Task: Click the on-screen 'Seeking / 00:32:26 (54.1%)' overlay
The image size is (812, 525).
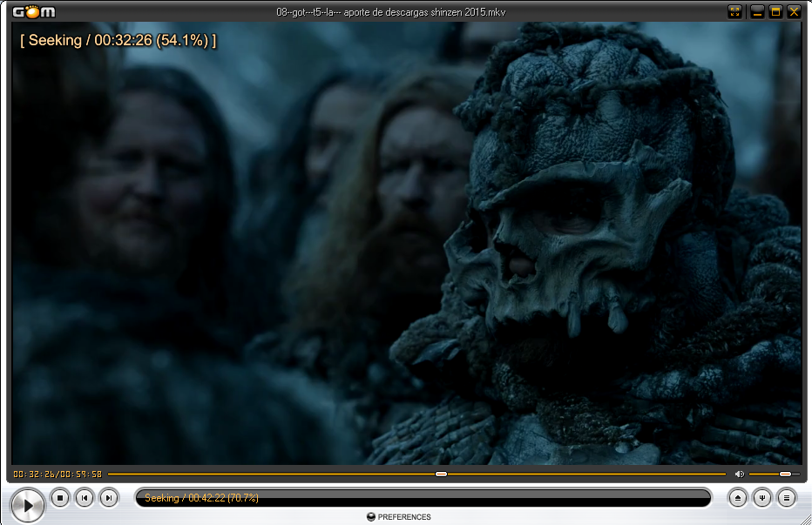Action: [x=118, y=40]
